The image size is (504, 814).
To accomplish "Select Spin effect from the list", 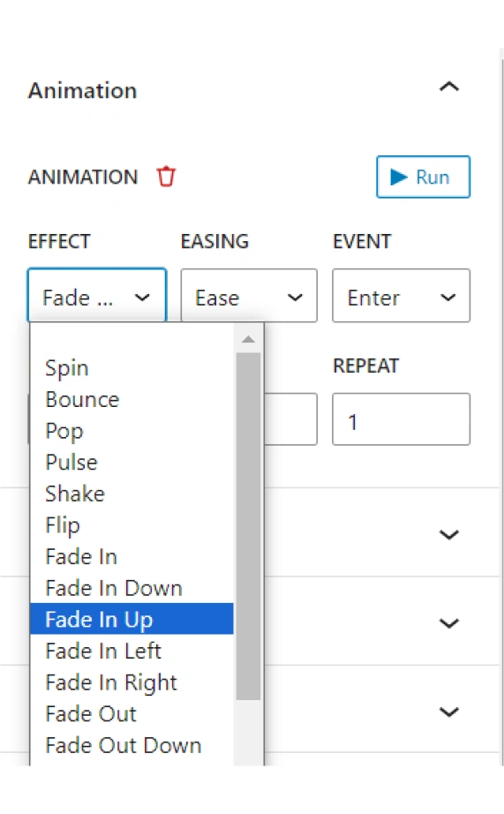I will 132,368.
